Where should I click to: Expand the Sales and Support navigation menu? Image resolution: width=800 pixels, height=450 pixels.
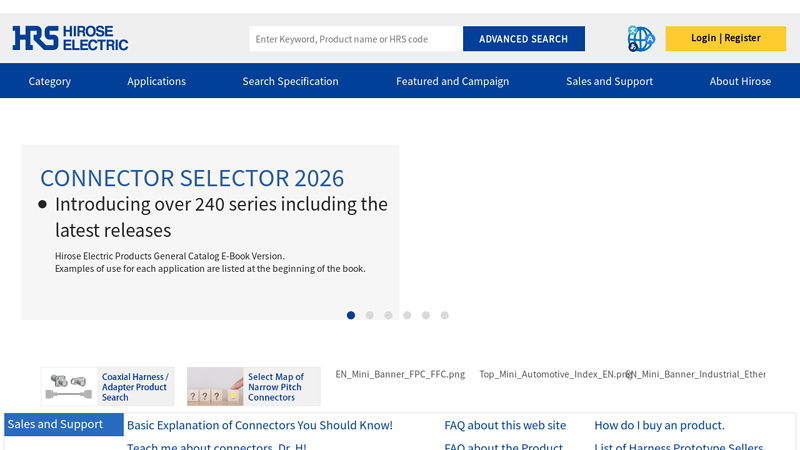point(609,81)
